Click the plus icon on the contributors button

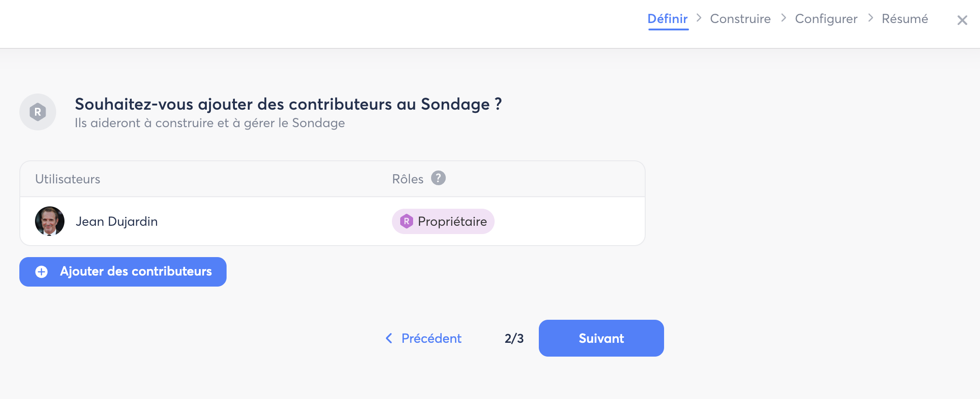coord(41,272)
